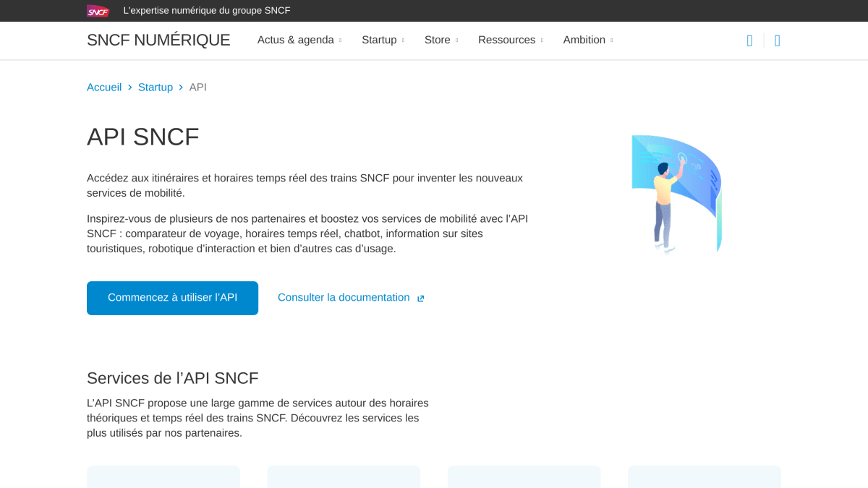868x488 pixels.
Task: Click the Services de l'API SNCF heading
Action: point(173,378)
